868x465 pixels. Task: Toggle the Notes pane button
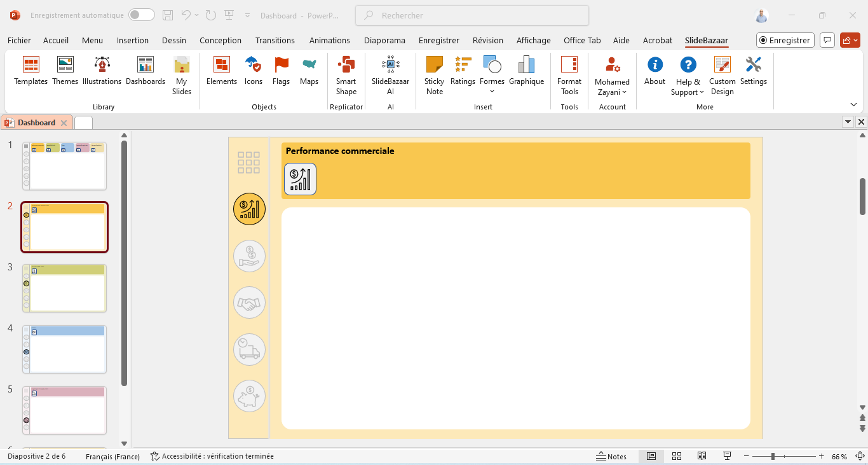point(611,456)
